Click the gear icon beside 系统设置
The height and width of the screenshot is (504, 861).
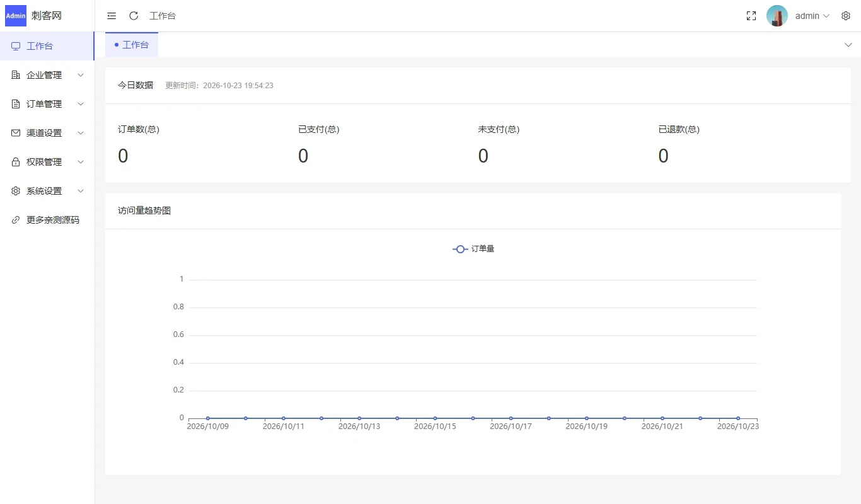pos(16,191)
